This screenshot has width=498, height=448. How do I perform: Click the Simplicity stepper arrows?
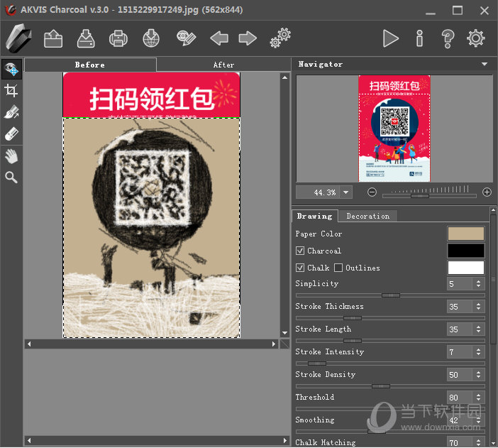[478, 283]
